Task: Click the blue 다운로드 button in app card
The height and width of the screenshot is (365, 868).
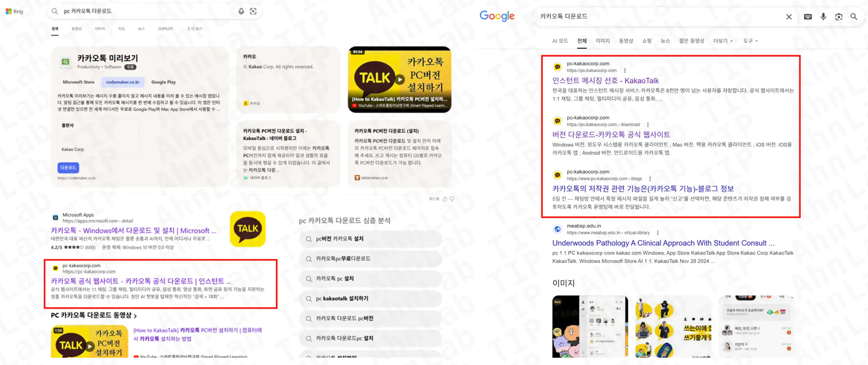Action: tap(68, 168)
